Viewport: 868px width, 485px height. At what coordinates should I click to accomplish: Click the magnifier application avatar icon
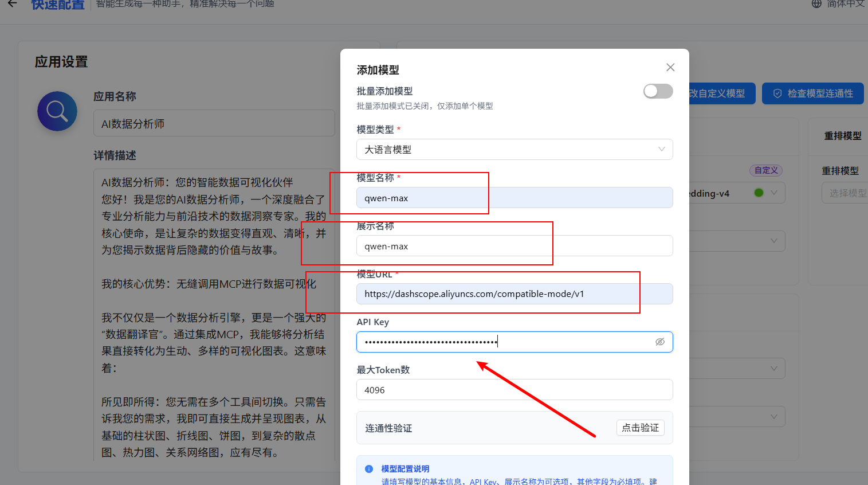57,111
